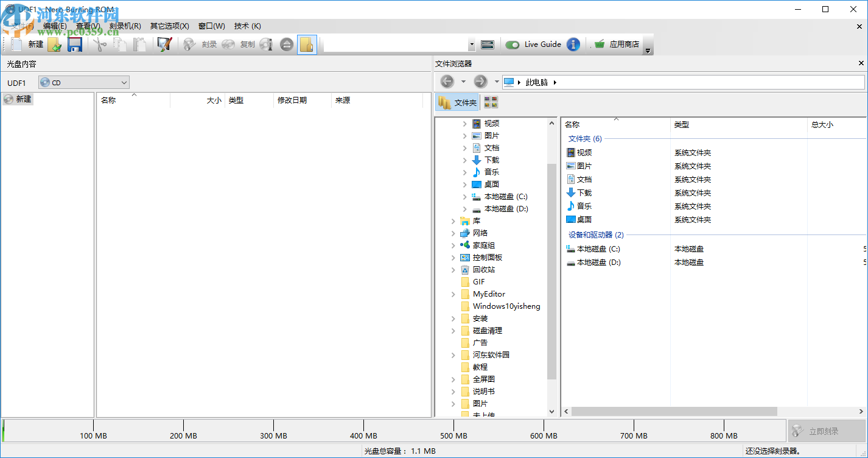
Task: Open the 刻录机(R) menu
Action: (125, 26)
